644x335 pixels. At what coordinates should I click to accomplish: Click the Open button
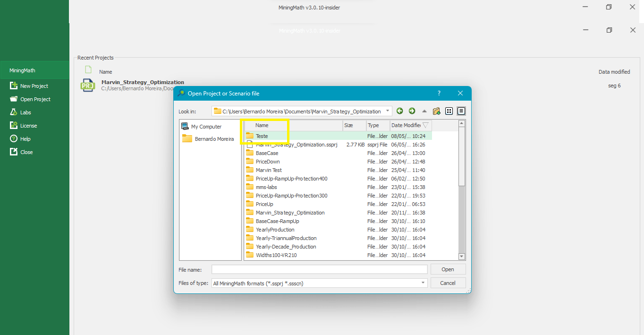click(x=448, y=269)
